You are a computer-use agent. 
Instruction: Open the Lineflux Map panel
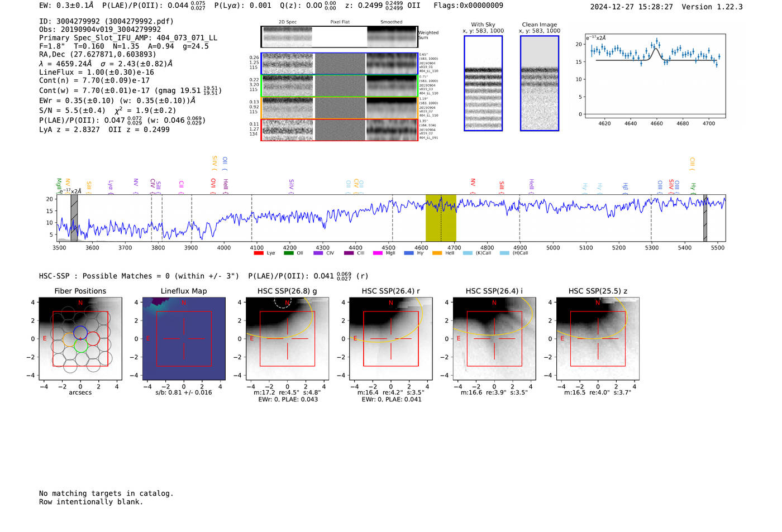click(184, 339)
